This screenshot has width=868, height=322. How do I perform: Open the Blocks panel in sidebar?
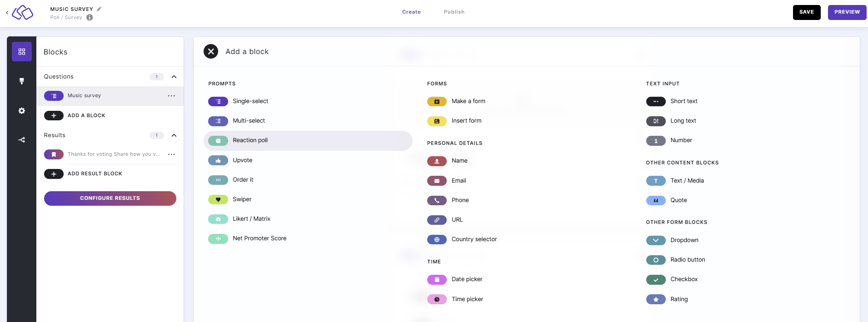point(22,52)
